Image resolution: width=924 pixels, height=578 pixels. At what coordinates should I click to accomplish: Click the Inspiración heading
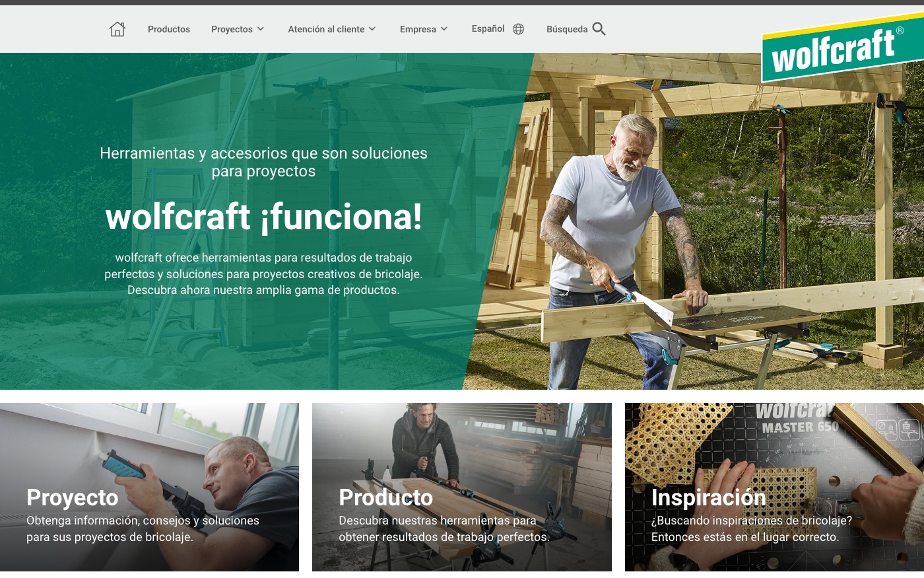coord(709,497)
